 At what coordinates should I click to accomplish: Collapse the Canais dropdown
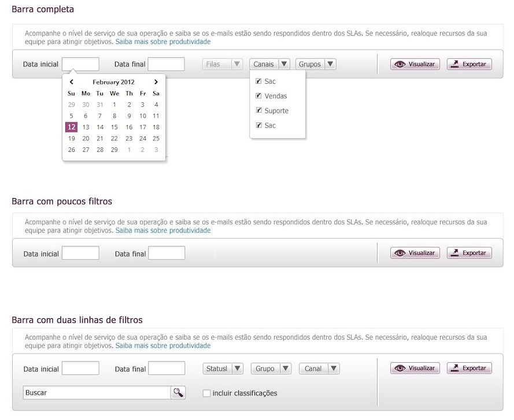[269, 64]
